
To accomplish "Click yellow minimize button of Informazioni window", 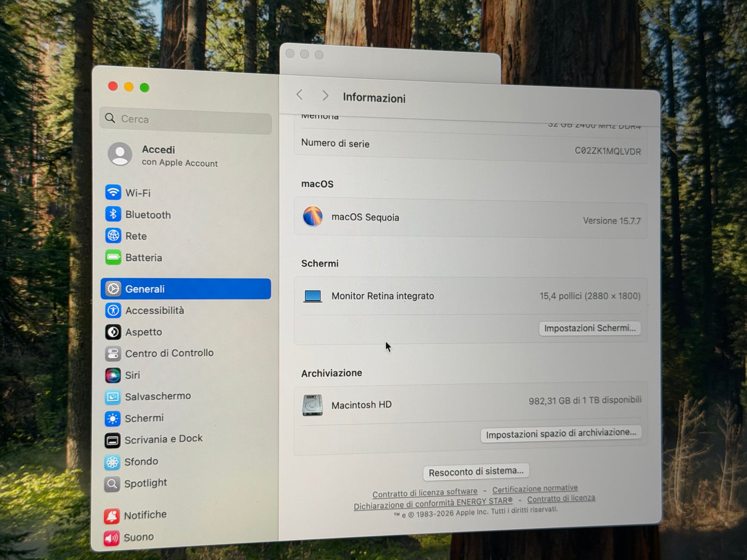I will 129,87.
